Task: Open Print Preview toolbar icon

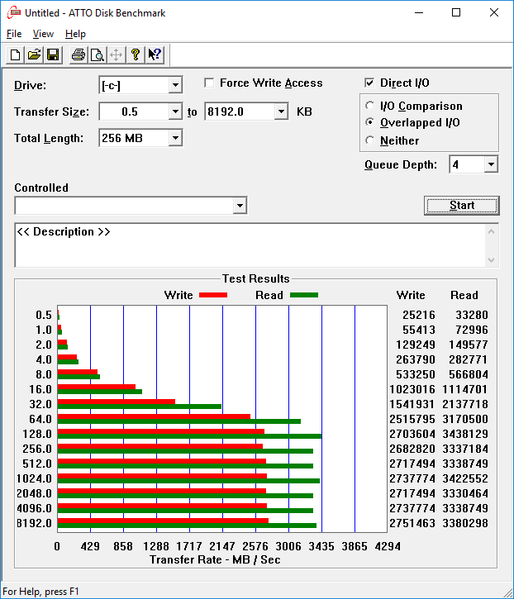Action: pos(97,55)
